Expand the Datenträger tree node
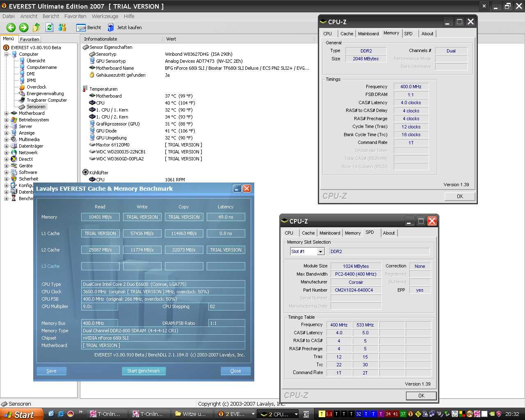Image resolution: width=525 pixels, height=420 pixels. [x=7, y=146]
